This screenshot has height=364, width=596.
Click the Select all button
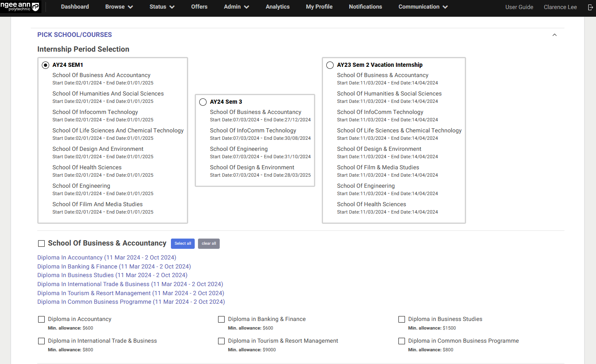[x=183, y=243]
